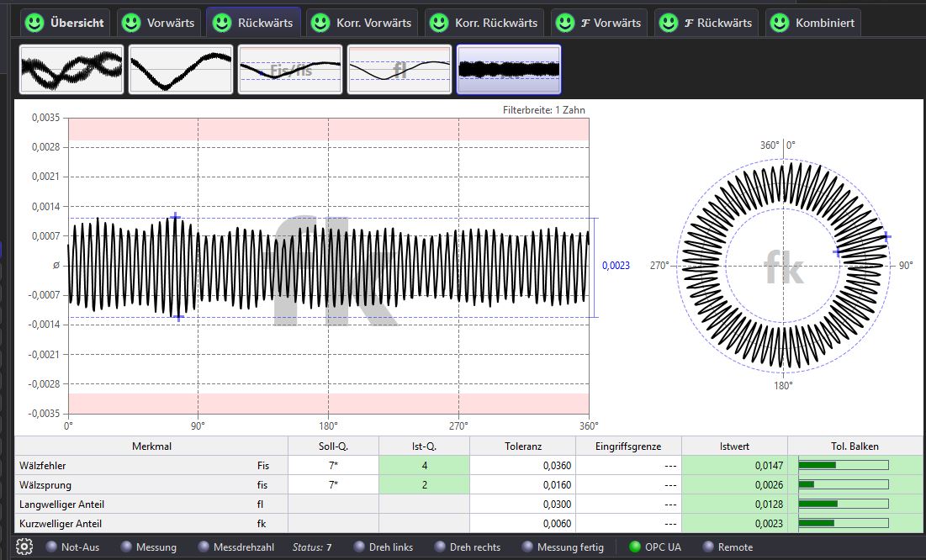Select the Fis/fis chart thumbnail

(290, 69)
